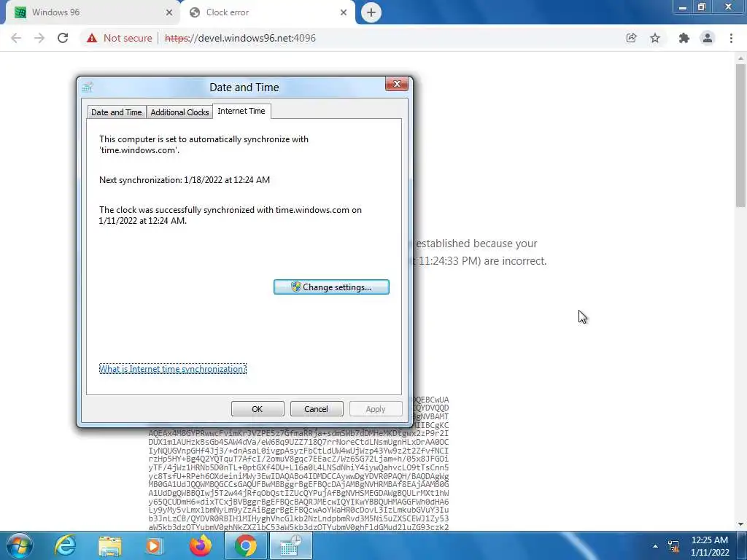Click the scrollbar down arrow

point(741,525)
